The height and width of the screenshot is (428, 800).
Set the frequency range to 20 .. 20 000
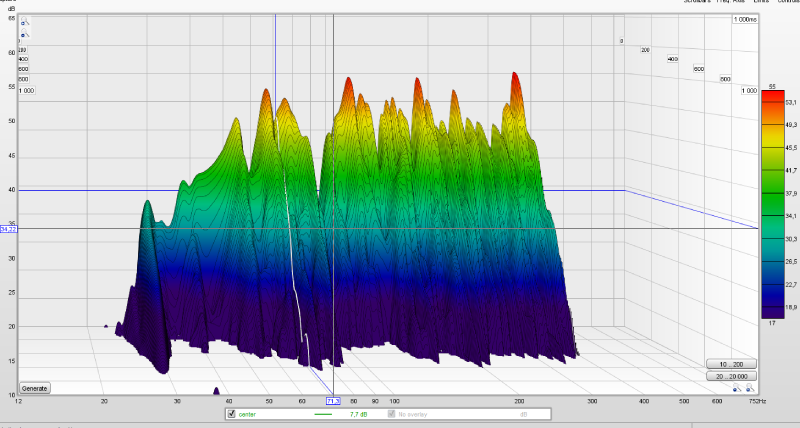(x=730, y=377)
